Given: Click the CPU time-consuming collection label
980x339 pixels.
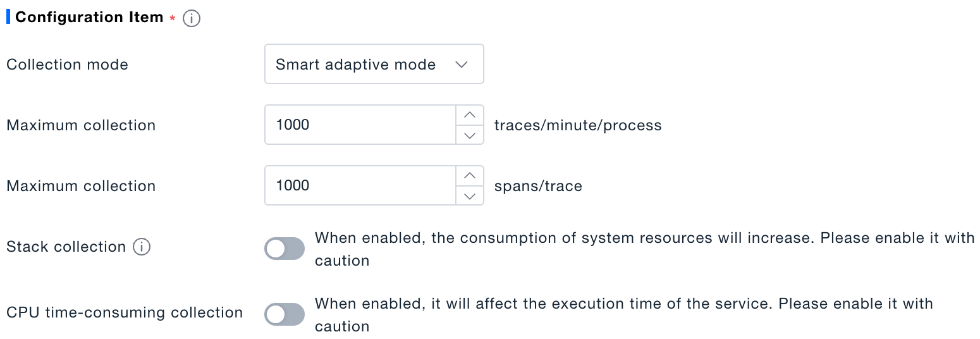Looking at the screenshot, I should tap(125, 312).
